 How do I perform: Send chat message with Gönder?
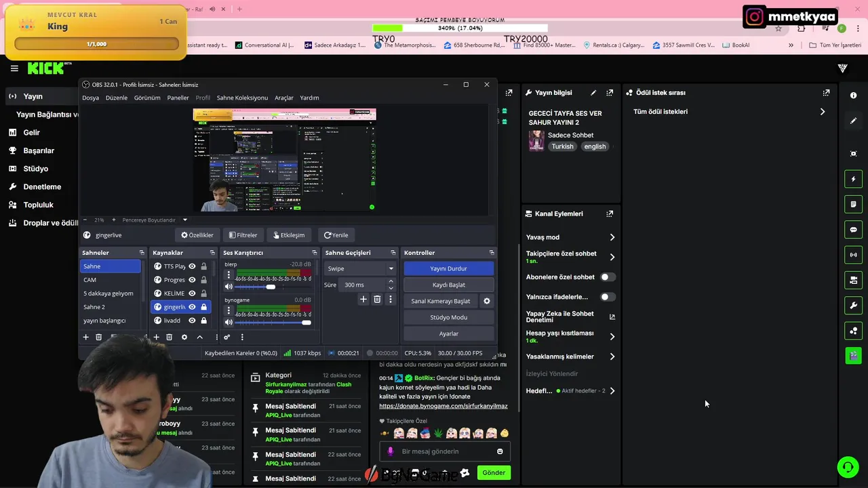[x=494, y=473]
